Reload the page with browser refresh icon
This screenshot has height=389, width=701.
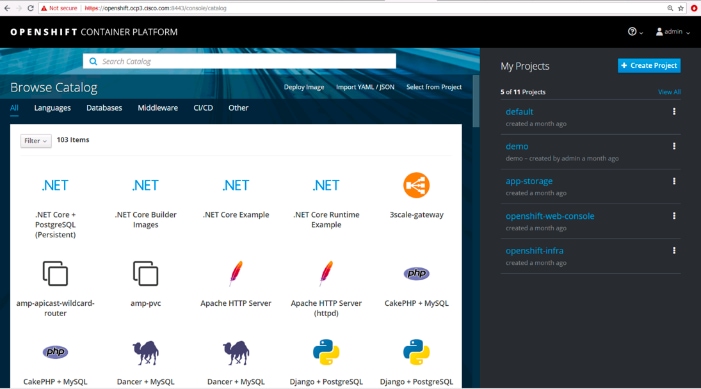click(30, 8)
